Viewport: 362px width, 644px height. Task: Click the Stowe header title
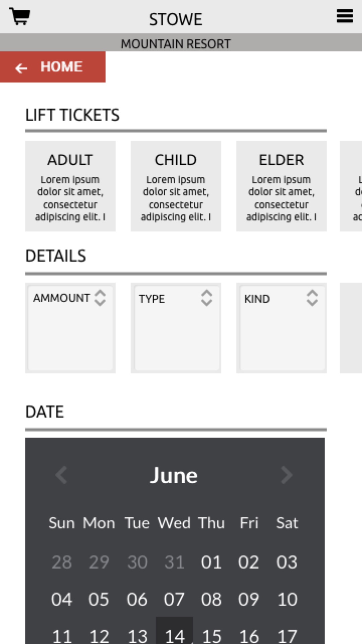176,19
